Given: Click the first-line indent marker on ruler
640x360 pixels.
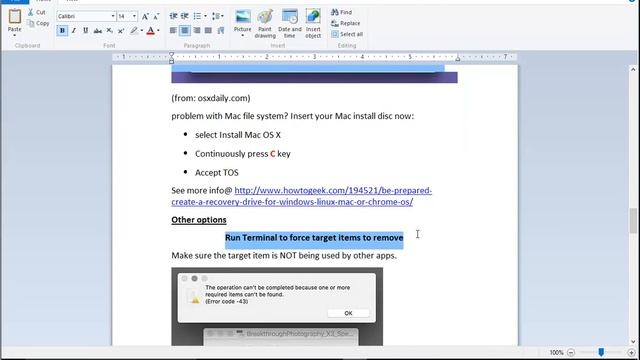Looking at the screenshot, I should (172, 55).
